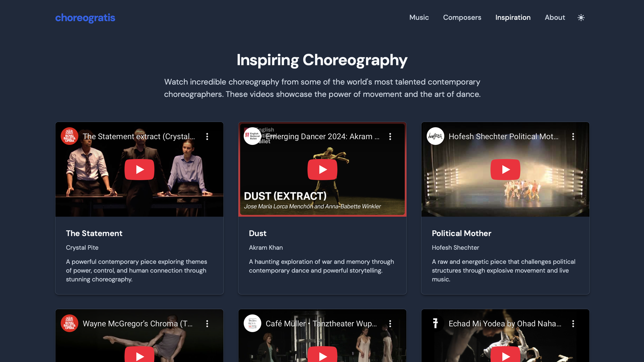Play the Political Mother video
This screenshot has height=362, width=644.
505,170
